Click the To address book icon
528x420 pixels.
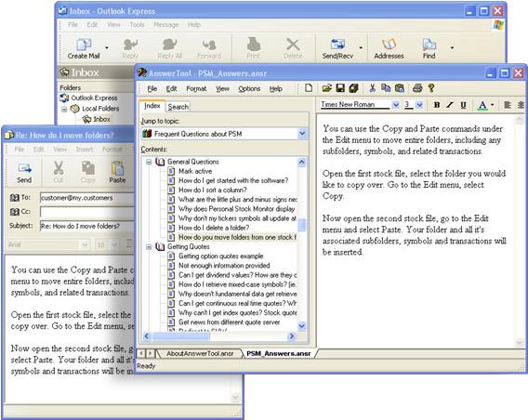point(15,198)
